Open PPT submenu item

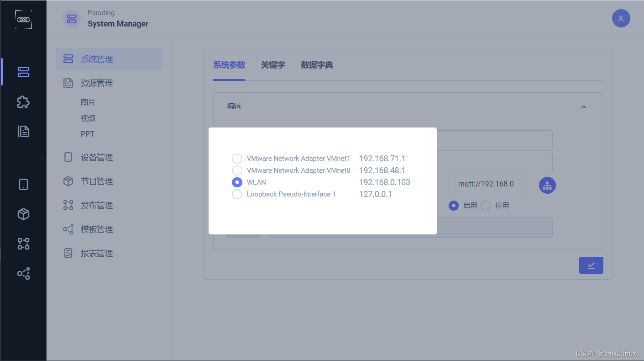88,134
